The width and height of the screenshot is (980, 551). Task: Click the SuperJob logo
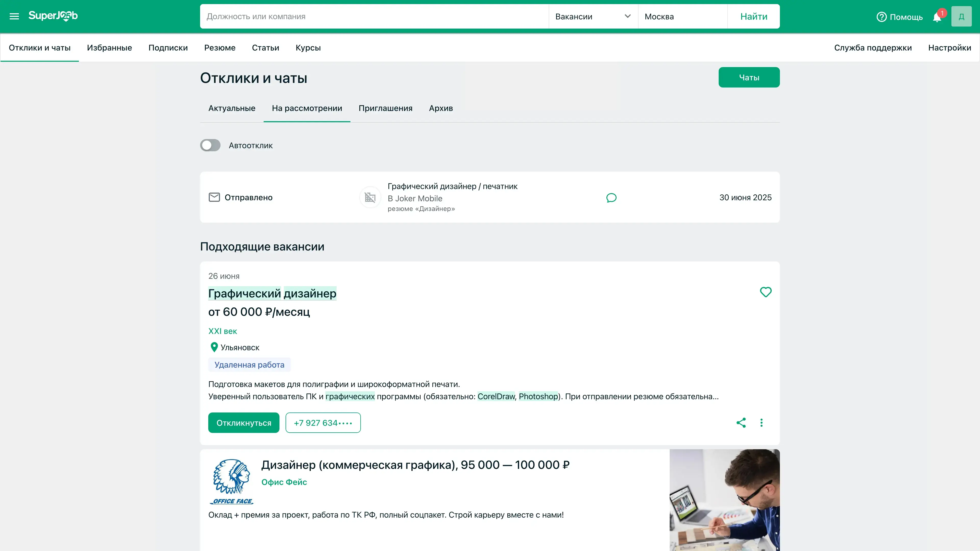point(53,16)
